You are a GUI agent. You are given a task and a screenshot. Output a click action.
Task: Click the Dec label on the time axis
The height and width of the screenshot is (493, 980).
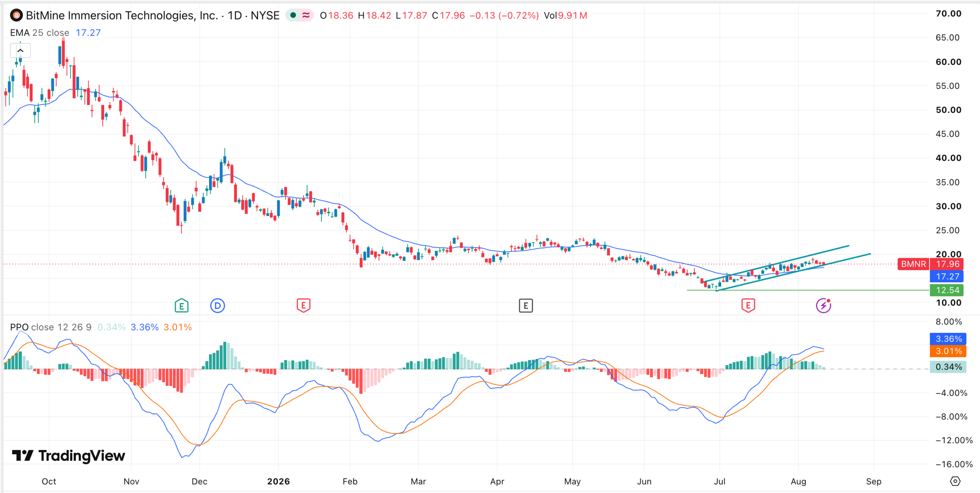[x=199, y=481]
